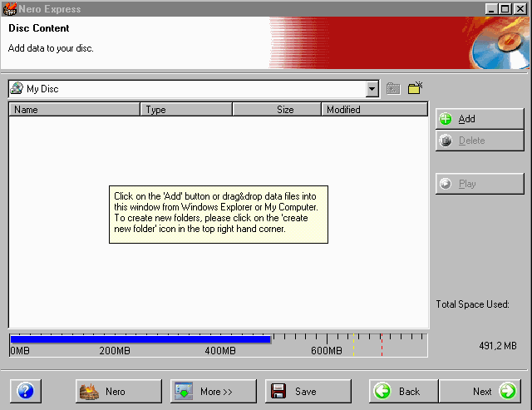Go to the Next step

pyautogui.click(x=484, y=391)
